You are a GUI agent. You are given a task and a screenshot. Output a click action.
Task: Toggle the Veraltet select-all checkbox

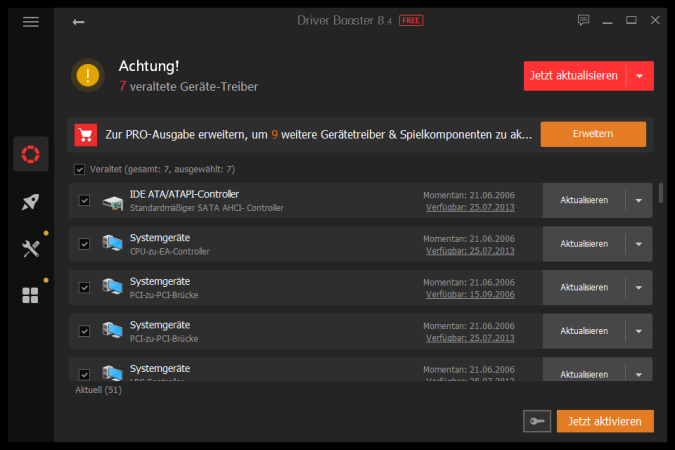pyautogui.click(x=79, y=169)
